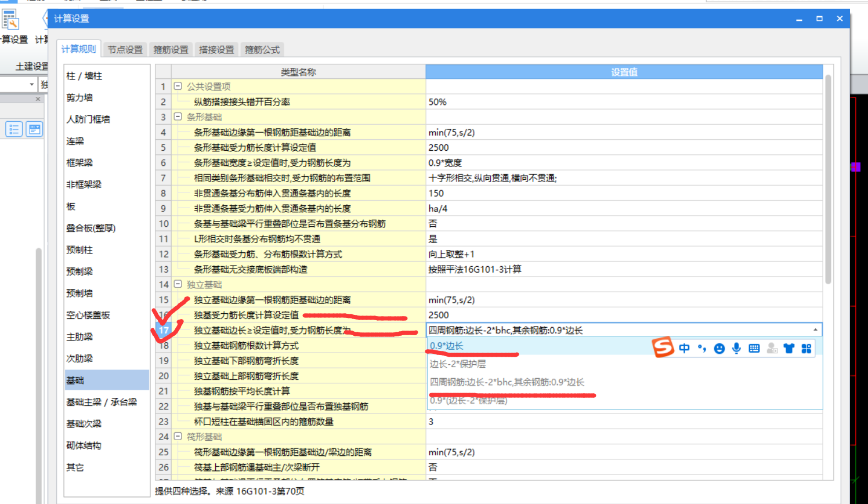Image resolution: width=868 pixels, height=504 pixels.
Task: Switch to 搭接设置 tab
Action: [x=216, y=50]
